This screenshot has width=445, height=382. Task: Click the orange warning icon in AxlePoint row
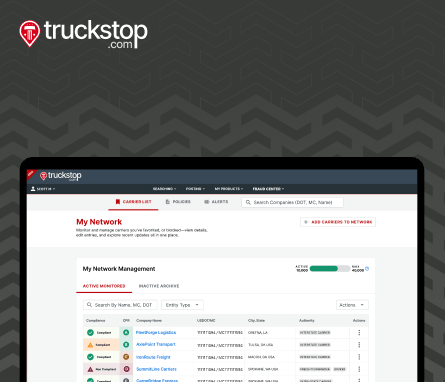pyautogui.click(x=90, y=345)
